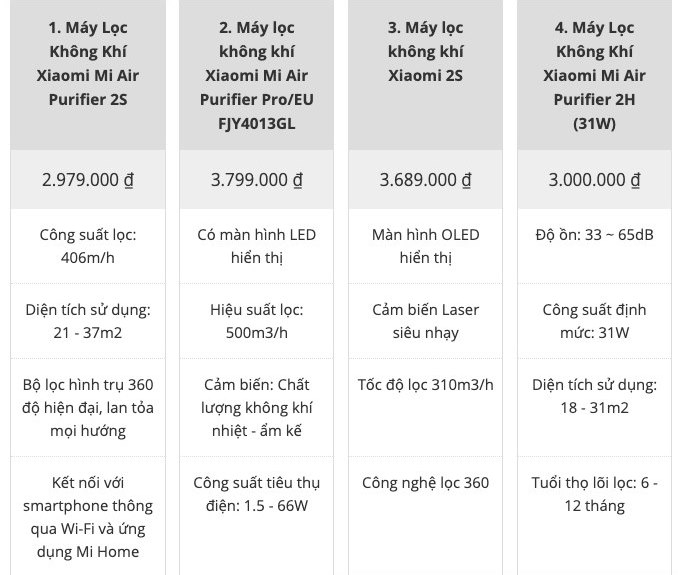Click the Màn hình OLED hiển thị cell

[425, 246]
